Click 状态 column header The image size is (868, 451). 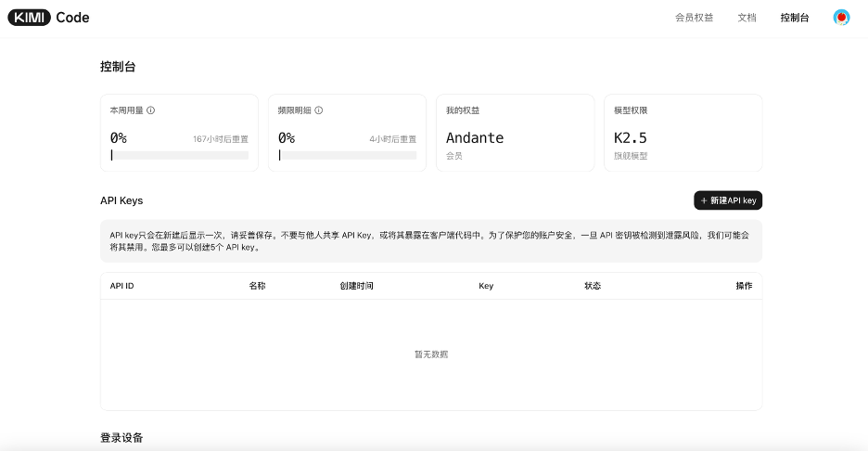point(593,286)
